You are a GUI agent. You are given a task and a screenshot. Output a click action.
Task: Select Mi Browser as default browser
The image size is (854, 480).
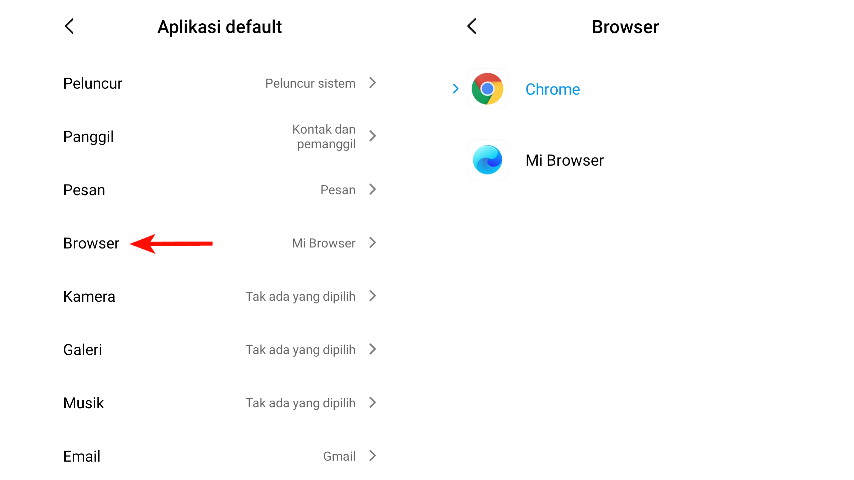565,160
